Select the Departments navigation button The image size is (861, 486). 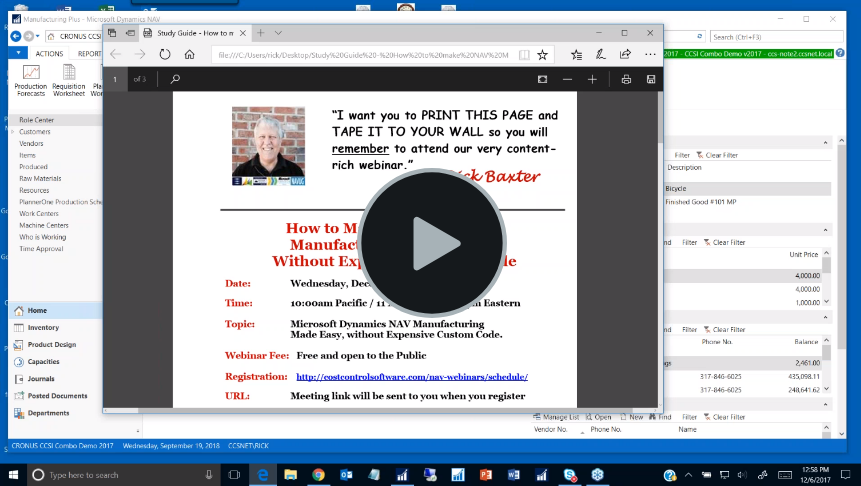[55, 413]
